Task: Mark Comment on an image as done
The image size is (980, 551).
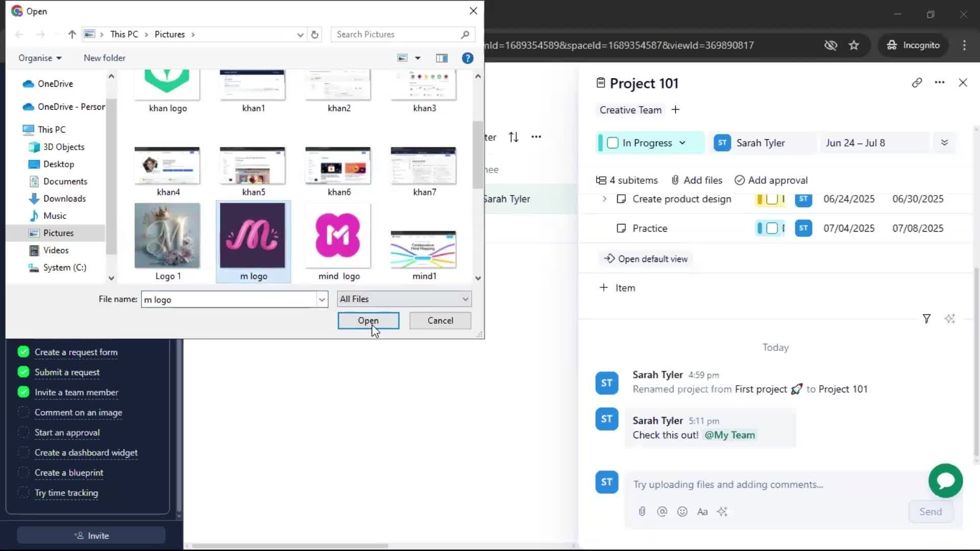Action: point(23,412)
